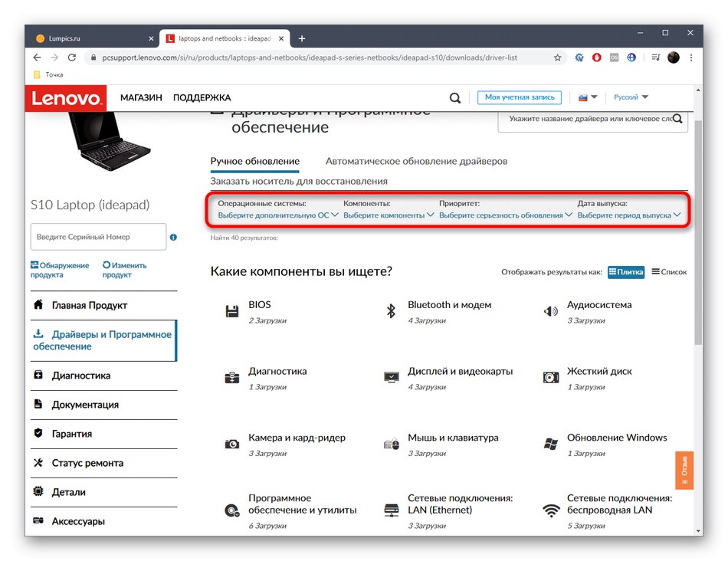728x561 pixels.
Task: Click the Lenovo header search magnifier
Action: 455,98
